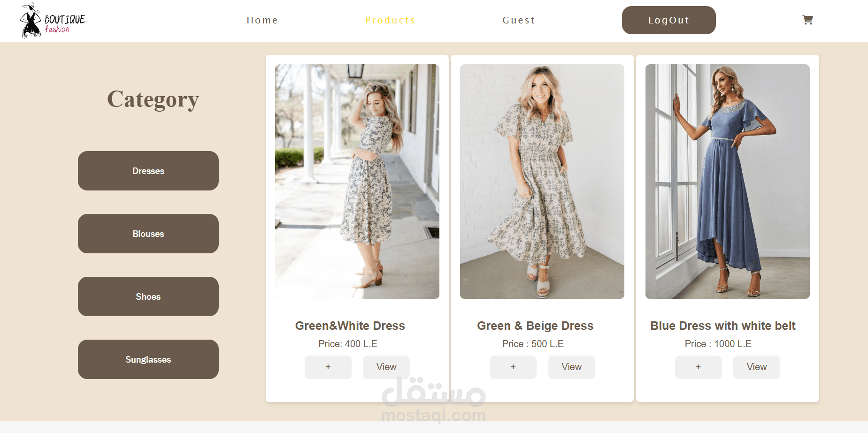Open the Green&White Dress photo
The image size is (868, 433).
(x=357, y=182)
